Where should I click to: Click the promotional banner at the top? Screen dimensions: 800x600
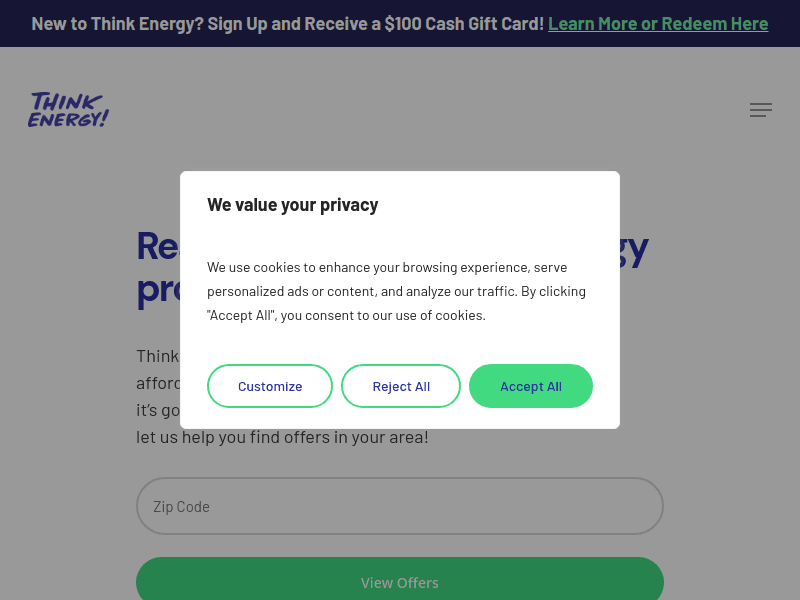click(400, 23)
